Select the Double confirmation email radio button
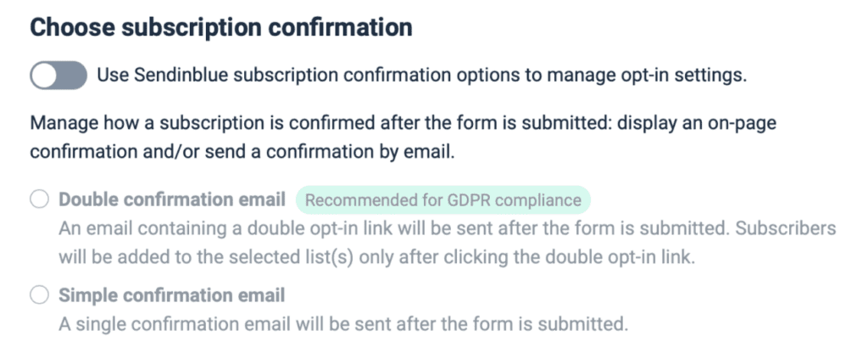The width and height of the screenshot is (868, 359). 39,199
